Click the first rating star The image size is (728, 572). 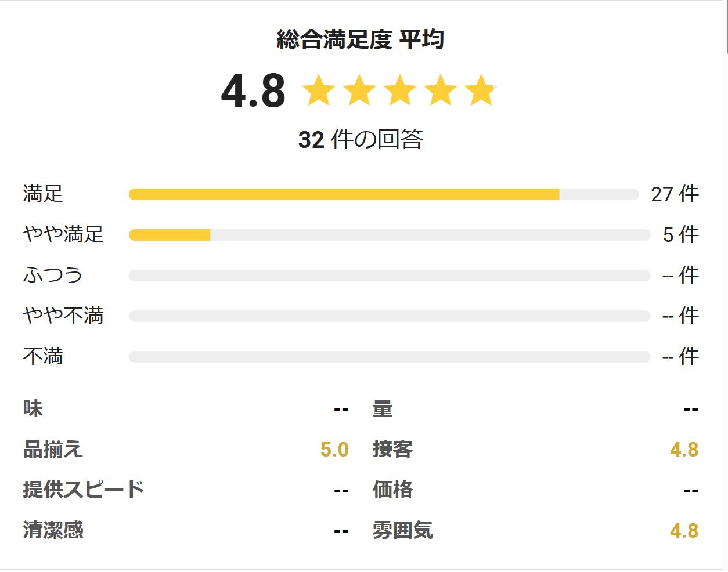[x=319, y=90]
